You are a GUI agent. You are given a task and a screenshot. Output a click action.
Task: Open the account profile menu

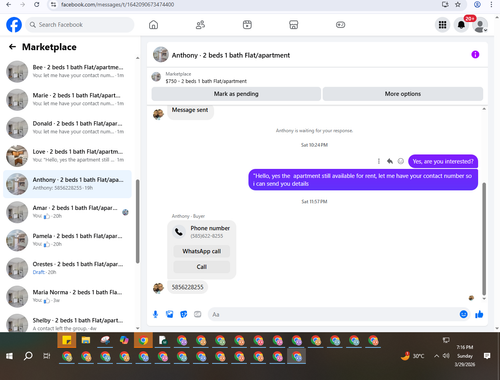click(x=480, y=25)
